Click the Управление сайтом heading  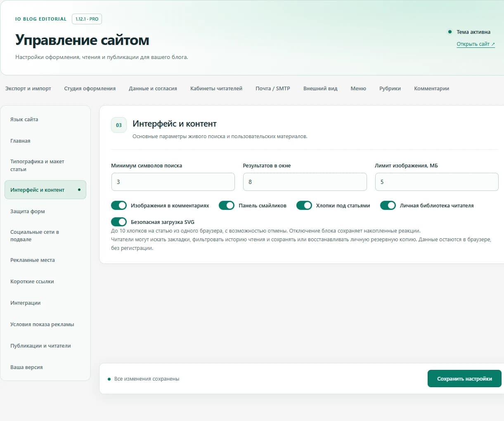(x=82, y=40)
